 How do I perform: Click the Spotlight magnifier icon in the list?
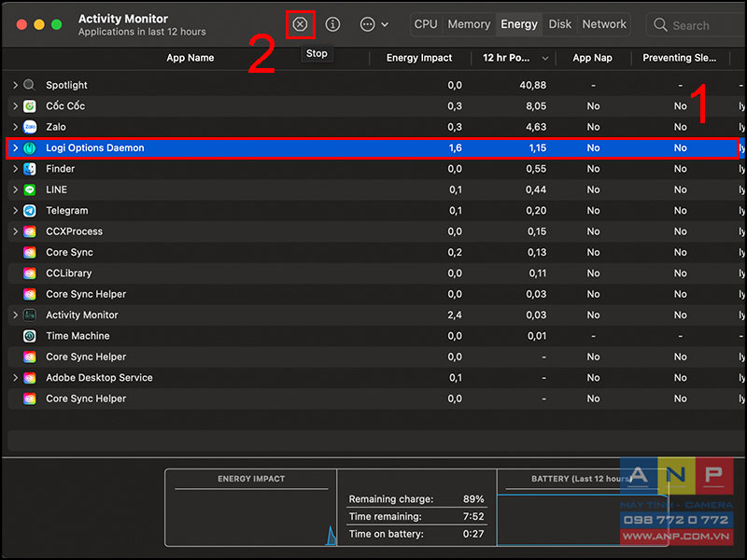pos(30,85)
